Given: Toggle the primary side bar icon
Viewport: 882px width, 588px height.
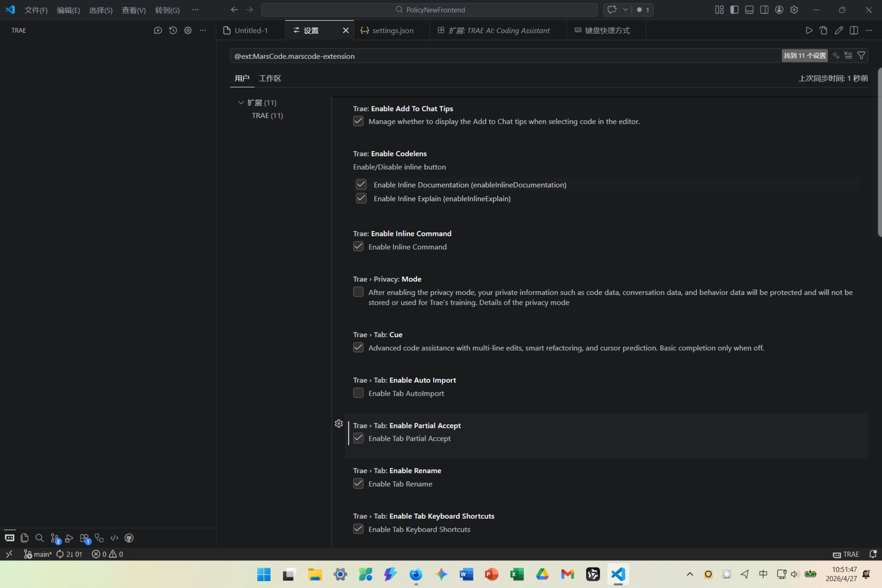Looking at the screenshot, I should pos(735,10).
